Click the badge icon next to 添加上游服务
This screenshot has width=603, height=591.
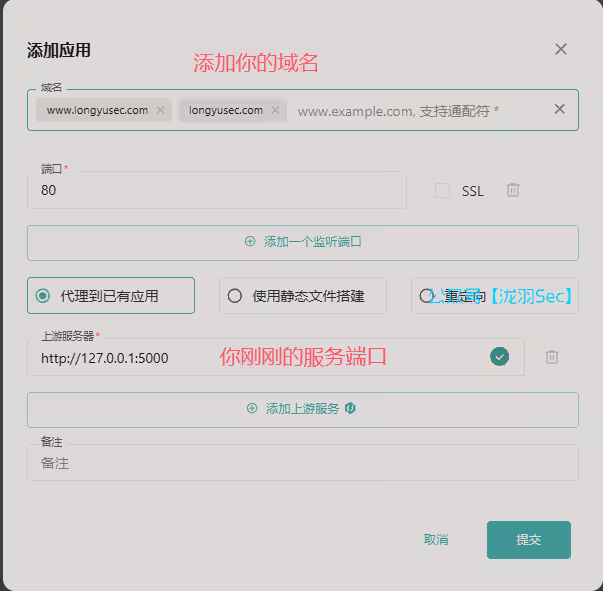tap(350, 408)
